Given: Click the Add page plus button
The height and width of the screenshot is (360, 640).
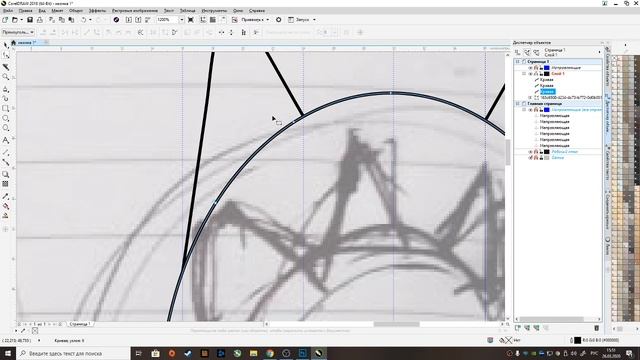Looking at the screenshot, I should 20,324.
